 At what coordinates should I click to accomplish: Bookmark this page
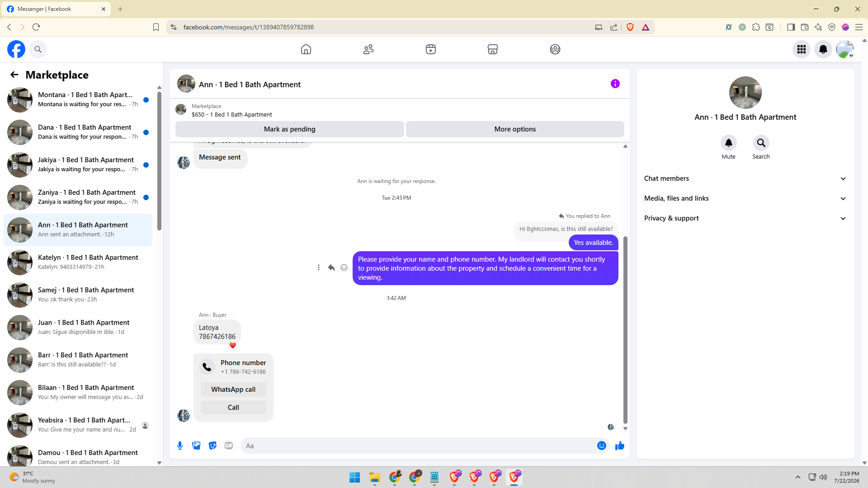pos(156,27)
